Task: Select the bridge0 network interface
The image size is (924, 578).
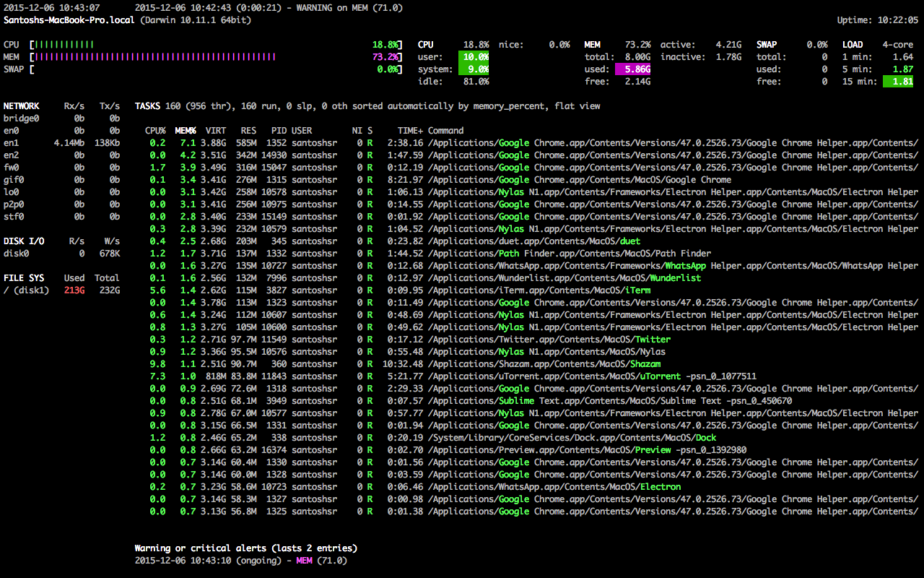Action: (22, 118)
